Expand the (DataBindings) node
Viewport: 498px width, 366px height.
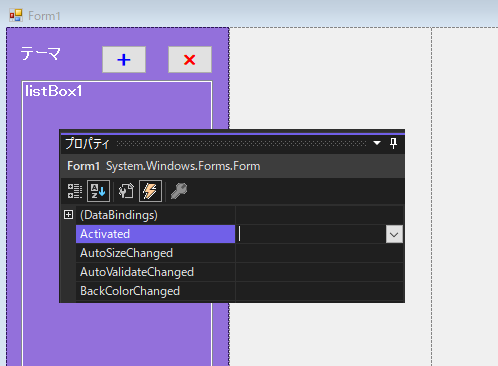68,215
